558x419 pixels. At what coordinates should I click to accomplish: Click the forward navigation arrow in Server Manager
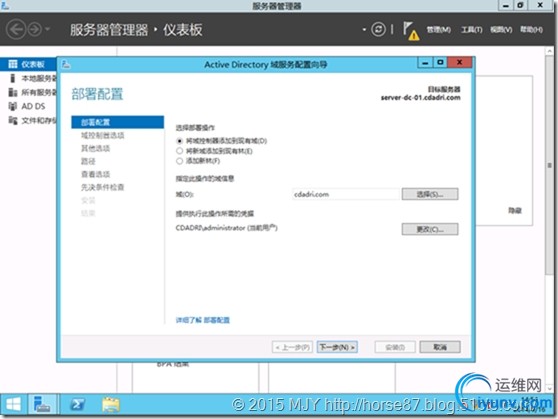[35, 29]
